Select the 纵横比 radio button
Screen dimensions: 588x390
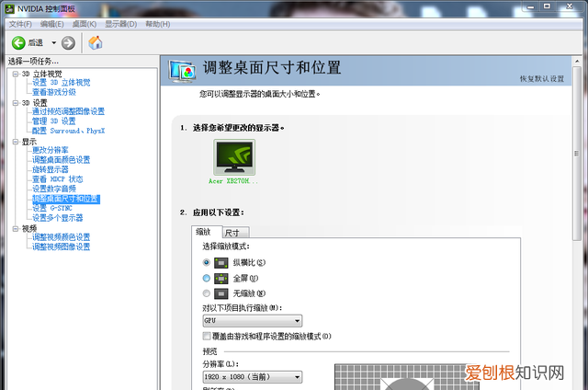[206, 262]
